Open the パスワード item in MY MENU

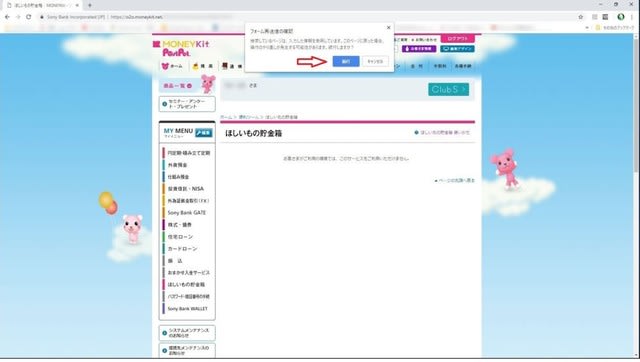tap(188, 296)
